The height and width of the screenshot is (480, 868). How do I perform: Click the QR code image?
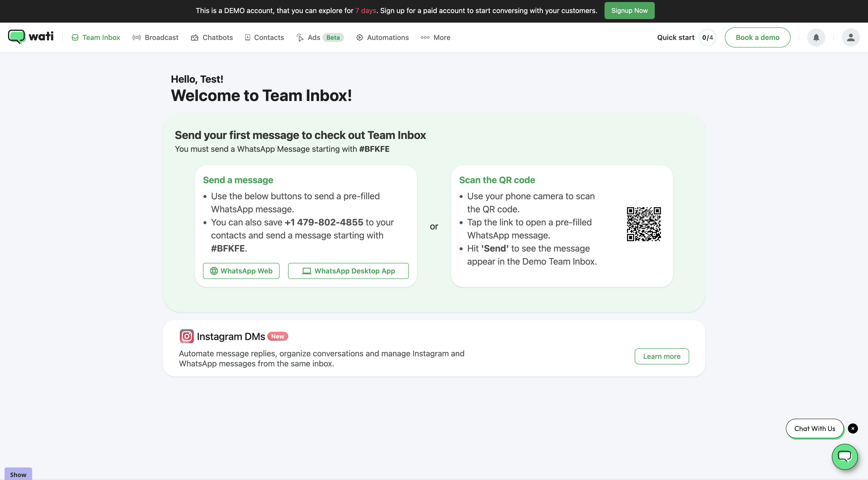[x=643, y=224]
